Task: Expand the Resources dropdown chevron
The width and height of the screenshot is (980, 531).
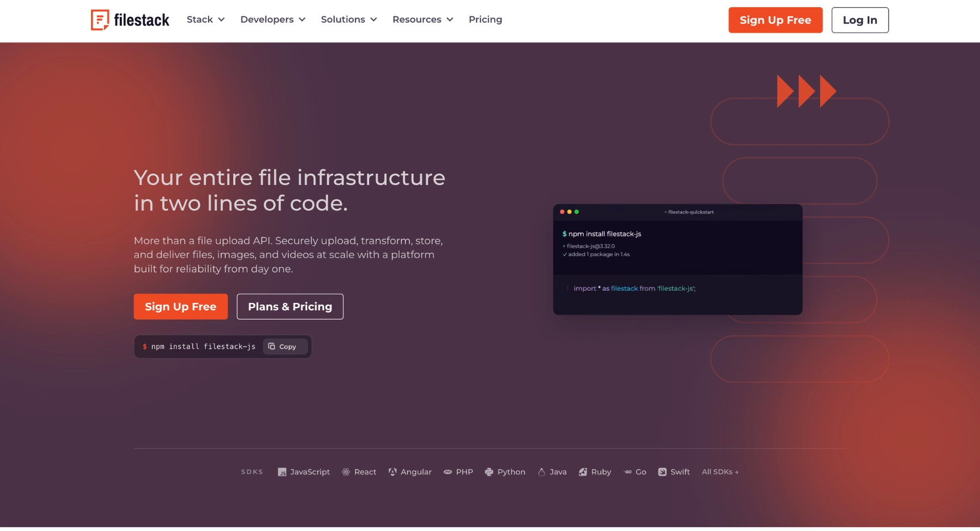Action: (x=450, y=20)
